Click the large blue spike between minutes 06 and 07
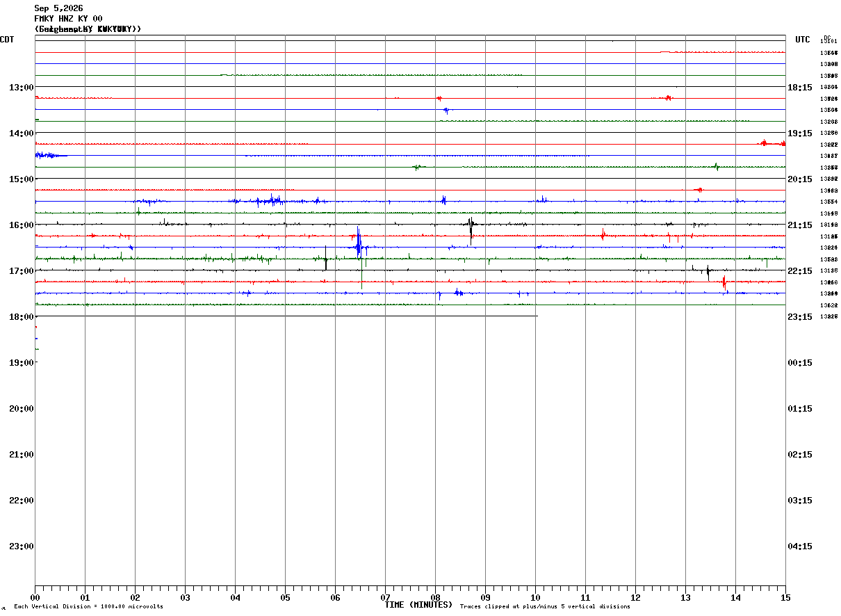841x616 pixels. click(359, 243)
